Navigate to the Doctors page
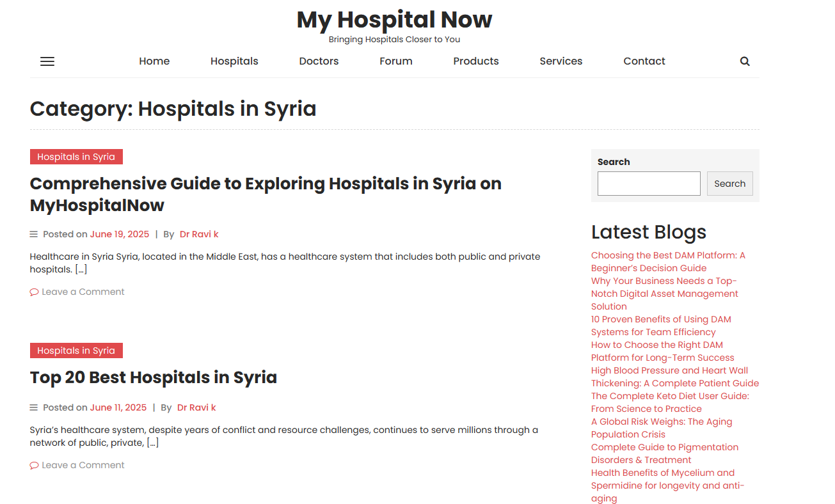Screen dimensions: 835x504 [x=319, y=61]
